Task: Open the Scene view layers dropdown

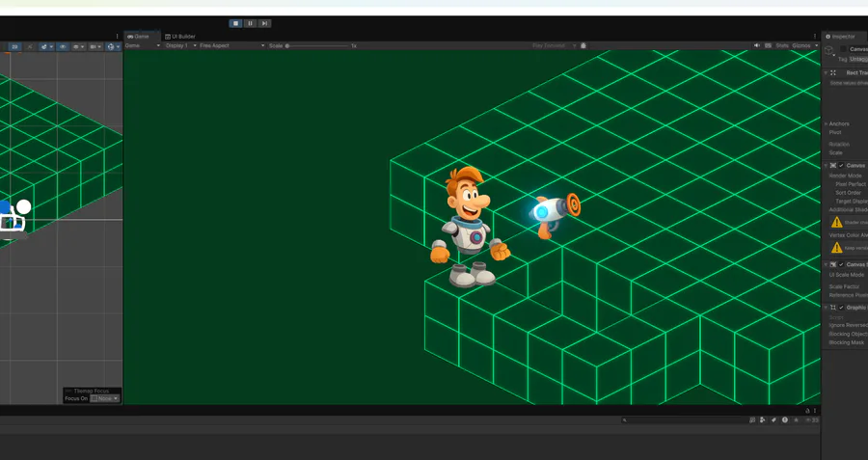Action: click(78, 47)
